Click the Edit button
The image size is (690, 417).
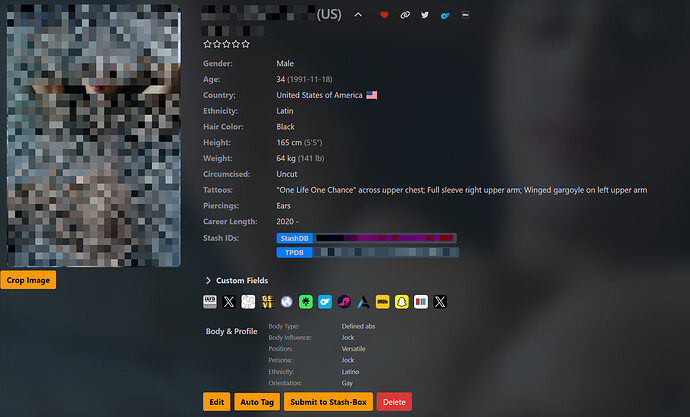216,401
